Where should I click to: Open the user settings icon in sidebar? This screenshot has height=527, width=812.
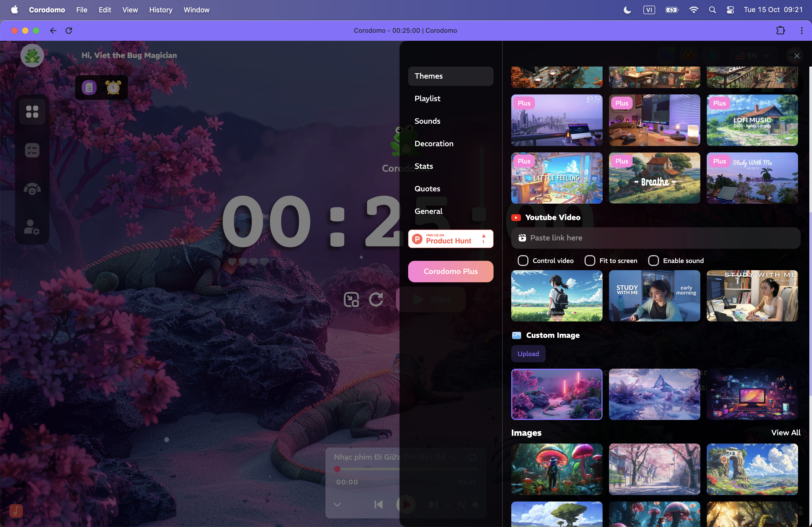pos(32,227)
